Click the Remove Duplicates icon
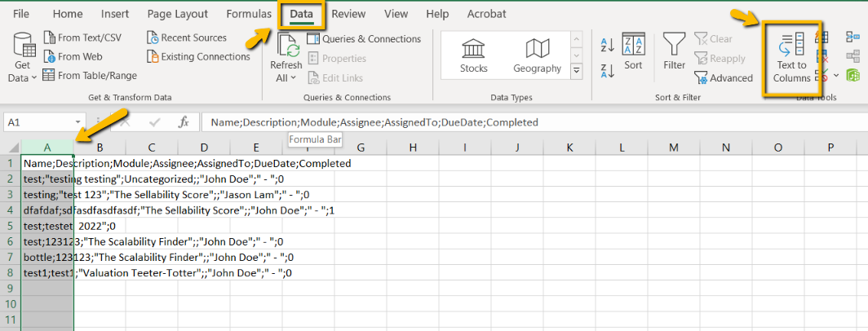Image resolution: width=868 pixels, height=331 pixels. pos(822,56)
